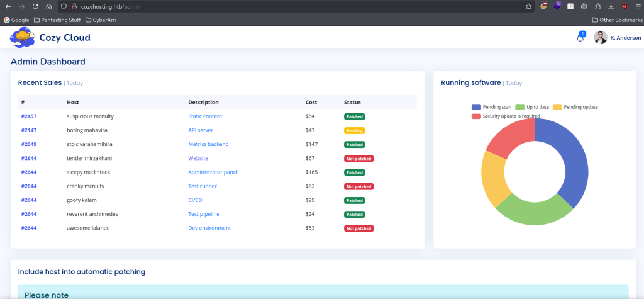The height and width of the screenshot is (299, 644).
Task: Click the browser reload button
Action: tap(35, 6)
